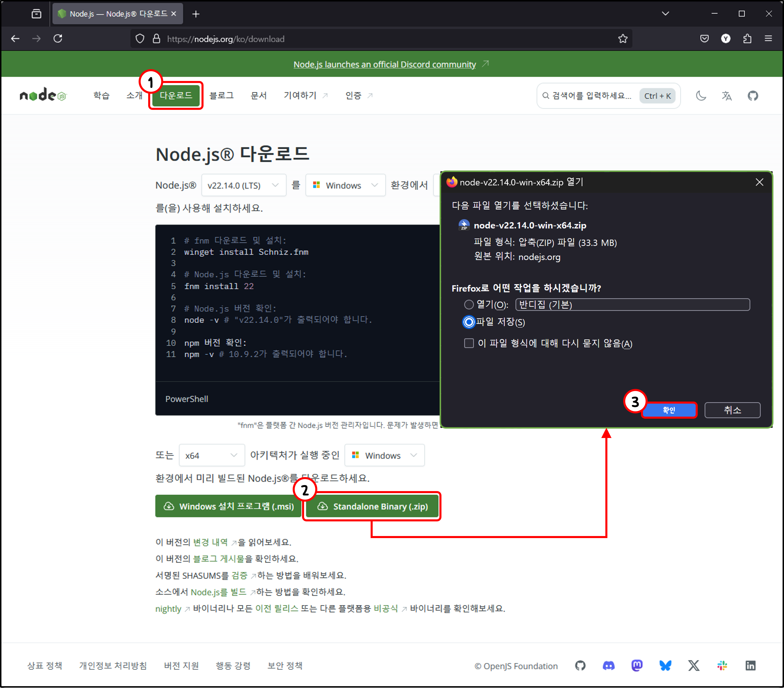Click the bookmark star icon
The image size is (784, 688).
623,39
